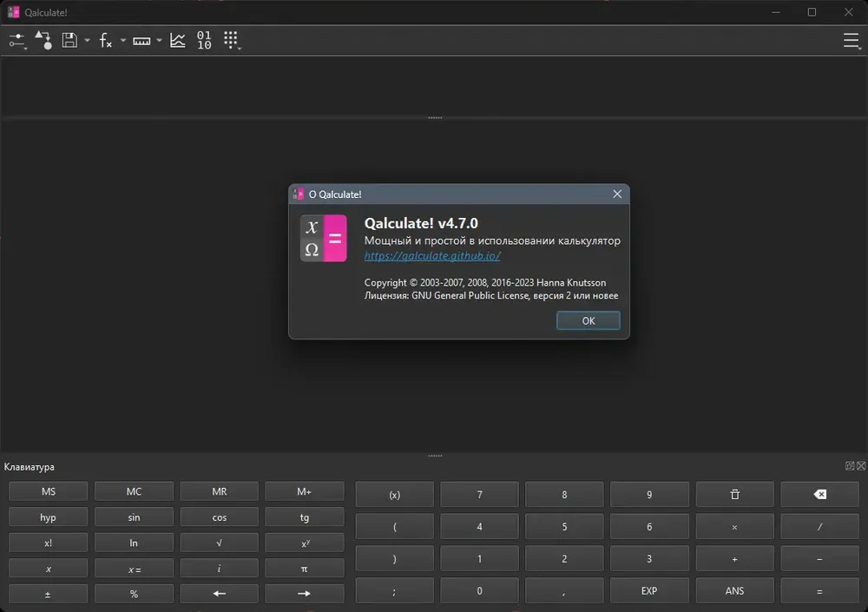Open the units ruler icon
The width and height of the screenshot is (868, 612).
point(141,41)
